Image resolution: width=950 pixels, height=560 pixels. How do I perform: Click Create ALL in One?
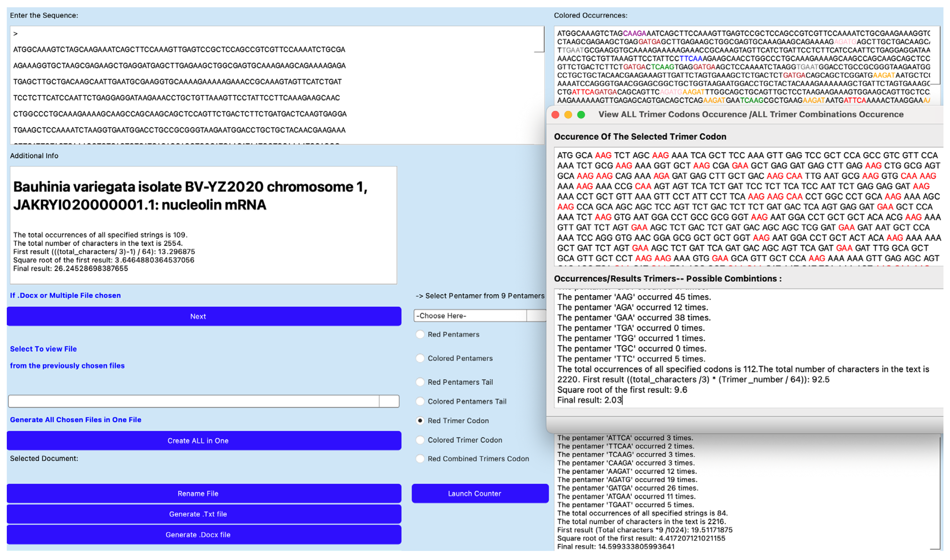point(198,440)
